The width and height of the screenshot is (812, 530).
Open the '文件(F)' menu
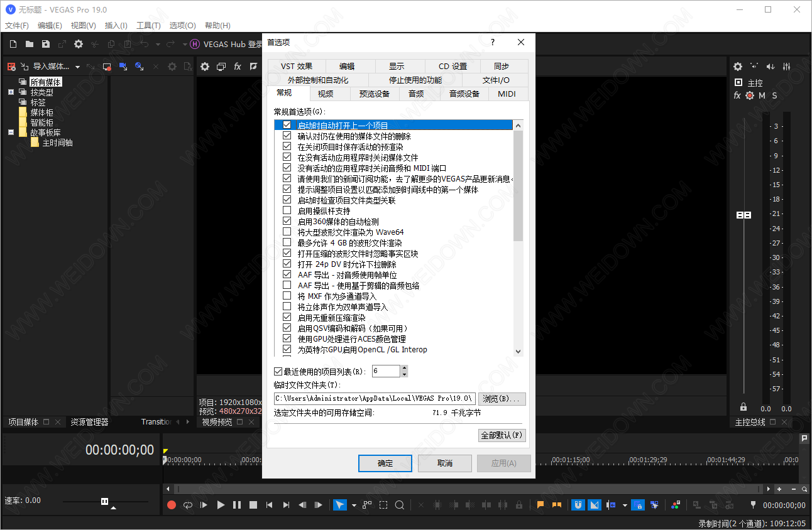(17, 26)
